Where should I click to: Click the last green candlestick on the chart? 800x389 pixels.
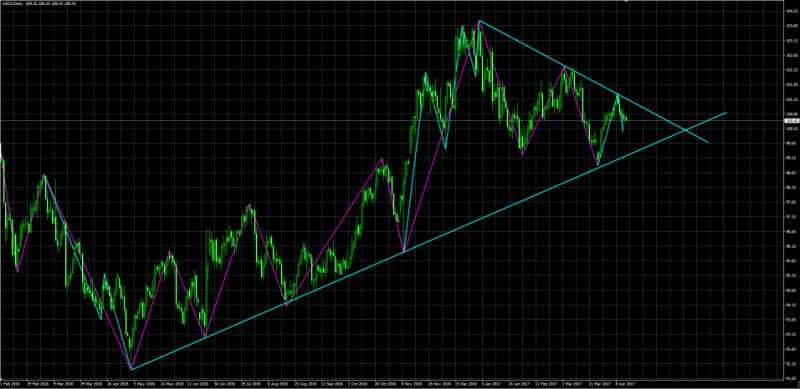tap(626, 119)
